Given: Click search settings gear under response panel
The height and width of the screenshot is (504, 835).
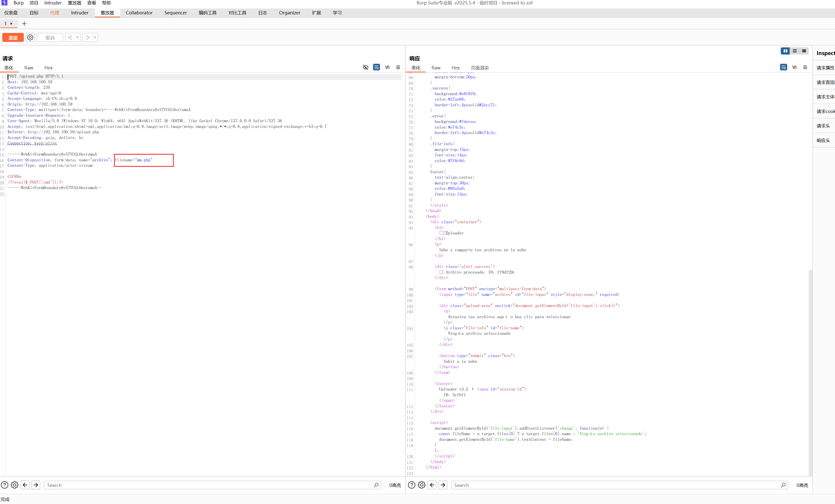Looking at the screenshot, I should 422,485.
